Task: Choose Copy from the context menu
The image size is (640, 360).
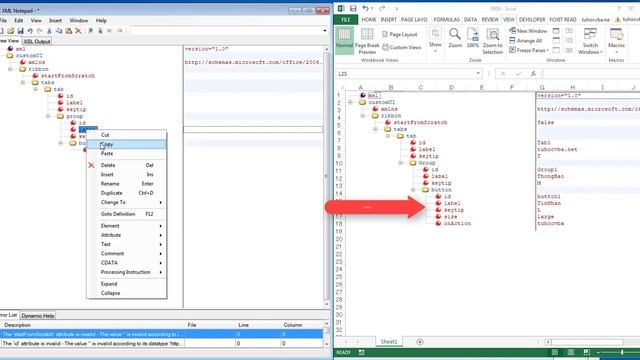Action: (127, 144)
